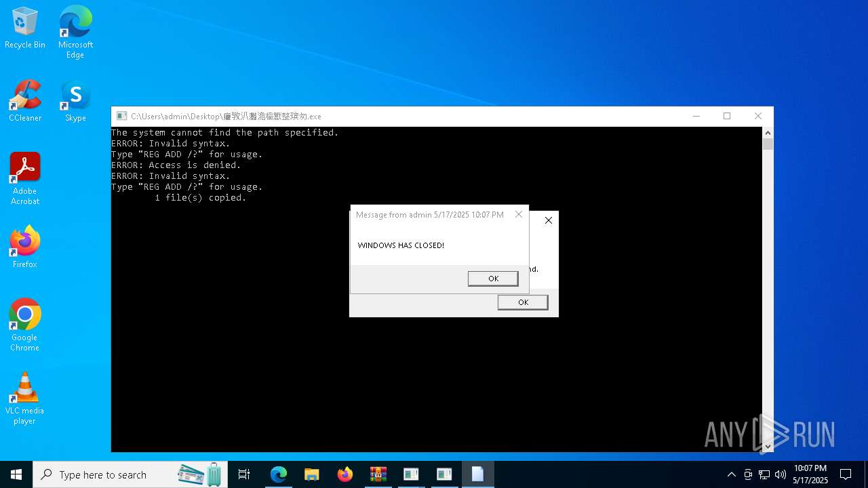
Task: Open WinRAR from the taskbar
Action: point(378,474)
